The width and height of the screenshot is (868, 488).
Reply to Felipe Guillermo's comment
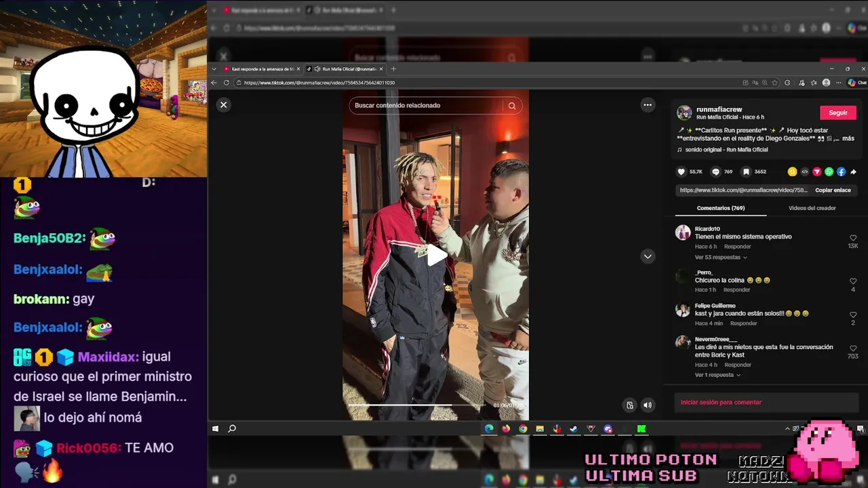(743, 323)
